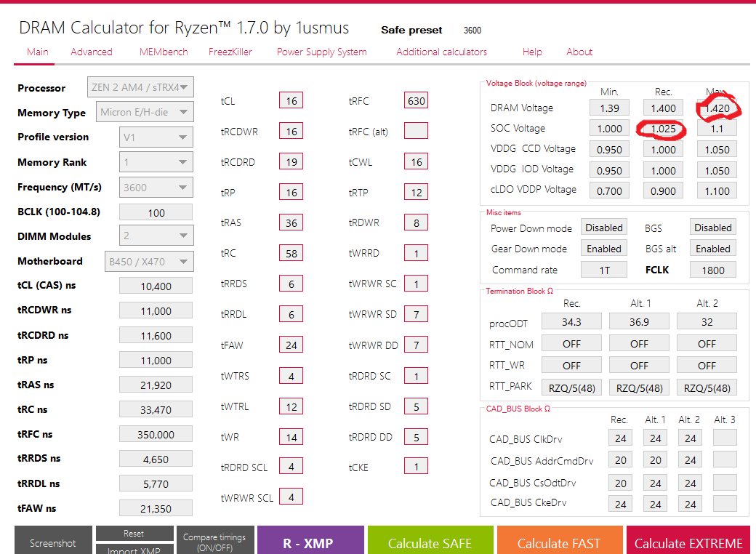Click the tCL (CAS) ns value 10,400
Viewport: 756px width, 554px height.
(x=156, y=286)
